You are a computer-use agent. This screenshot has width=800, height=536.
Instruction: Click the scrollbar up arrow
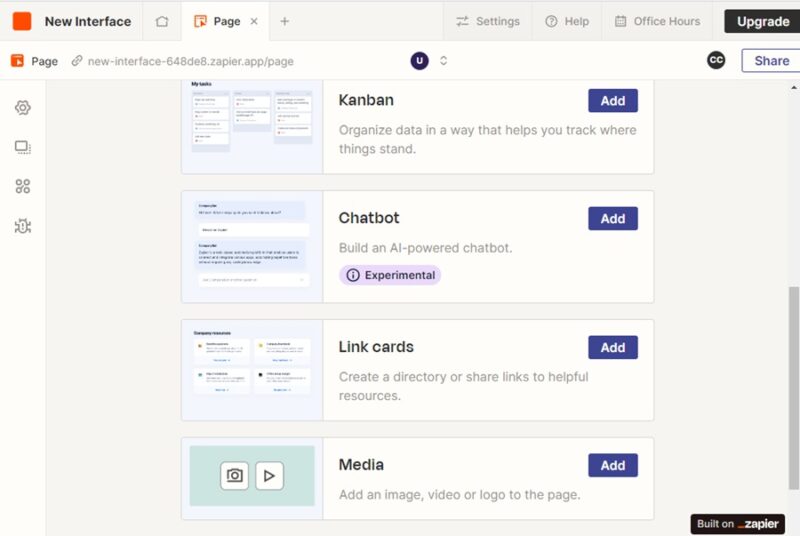(794, 87)
